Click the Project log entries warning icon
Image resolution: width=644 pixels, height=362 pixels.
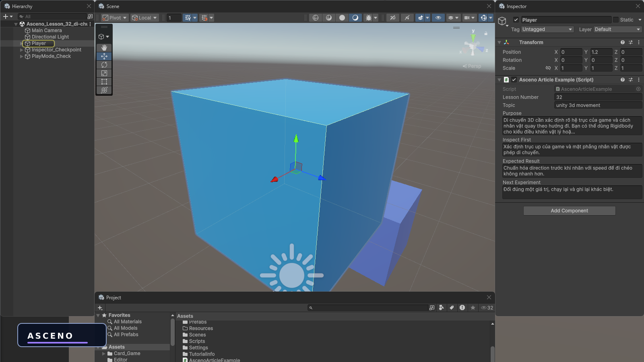pyautogui.click(x=462, y=308)
